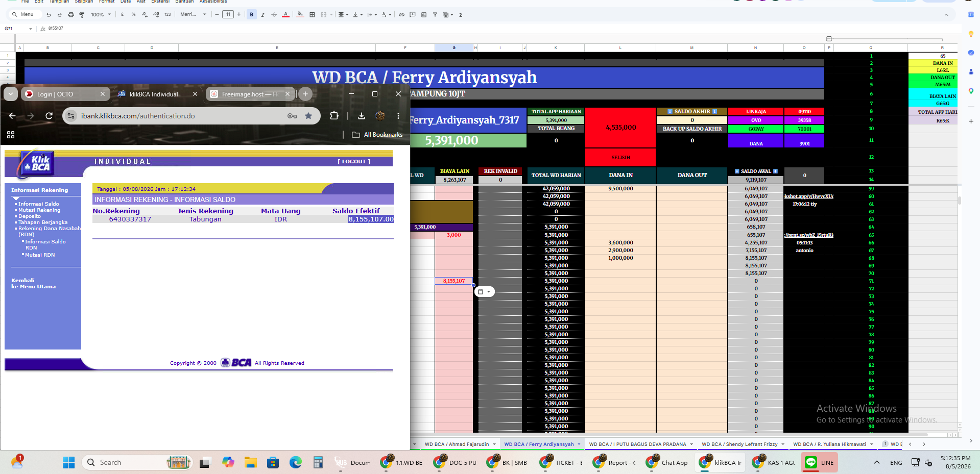This screenshot has height=474, width=980.
Task: Open more number formats (123)
Action: [x=168, y=15]
